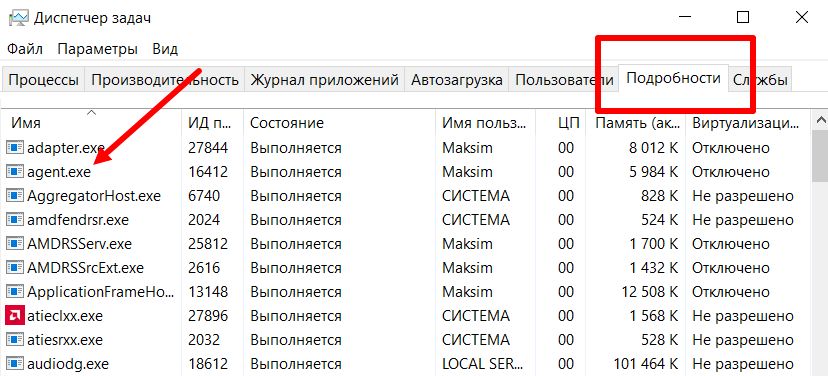Sort by the Имя column header

[x=92, y=123]
